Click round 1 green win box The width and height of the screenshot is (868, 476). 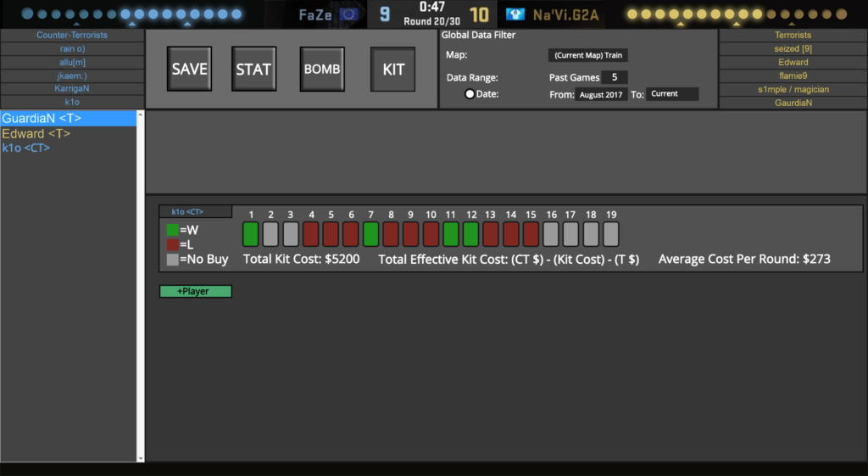[x=251, y=234]
